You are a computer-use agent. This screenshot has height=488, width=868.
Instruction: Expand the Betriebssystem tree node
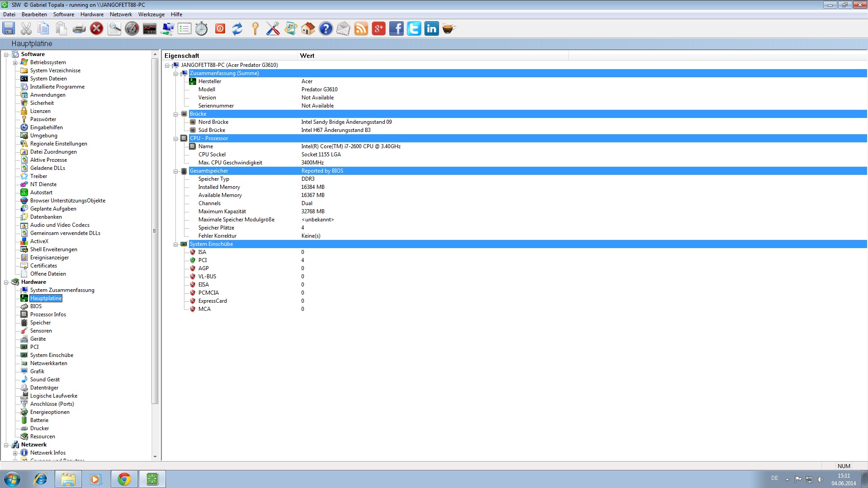point(15,63)
